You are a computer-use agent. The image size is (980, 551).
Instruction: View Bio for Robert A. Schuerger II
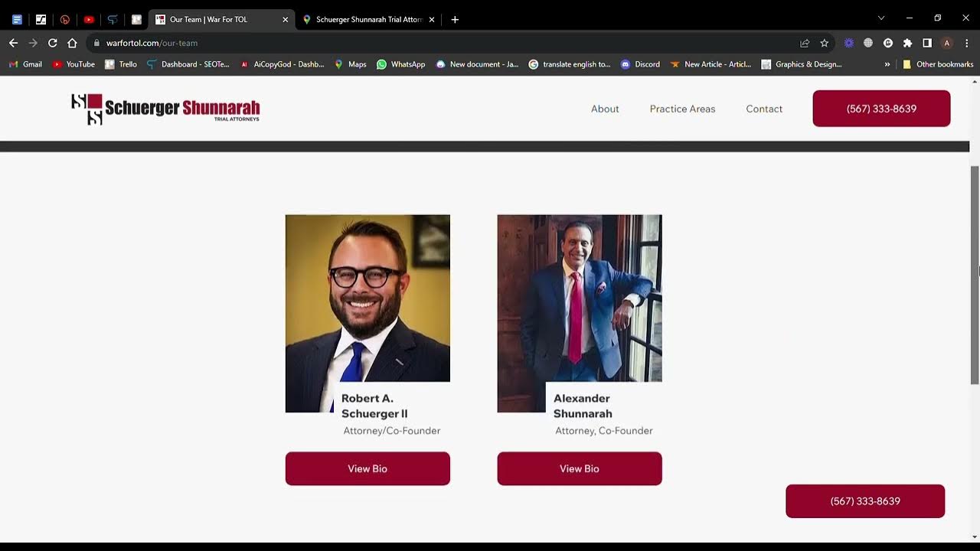coord(367,468)
